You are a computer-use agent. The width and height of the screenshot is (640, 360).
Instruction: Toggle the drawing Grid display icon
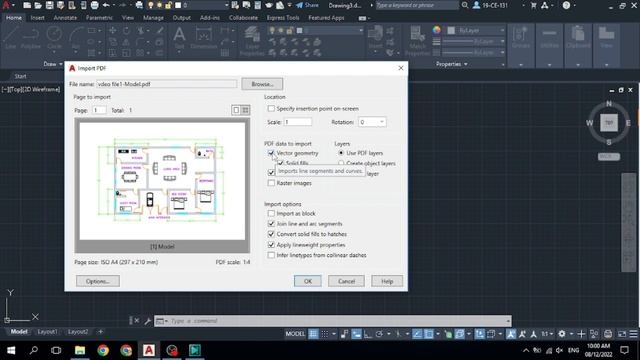(x=313, y=334)
